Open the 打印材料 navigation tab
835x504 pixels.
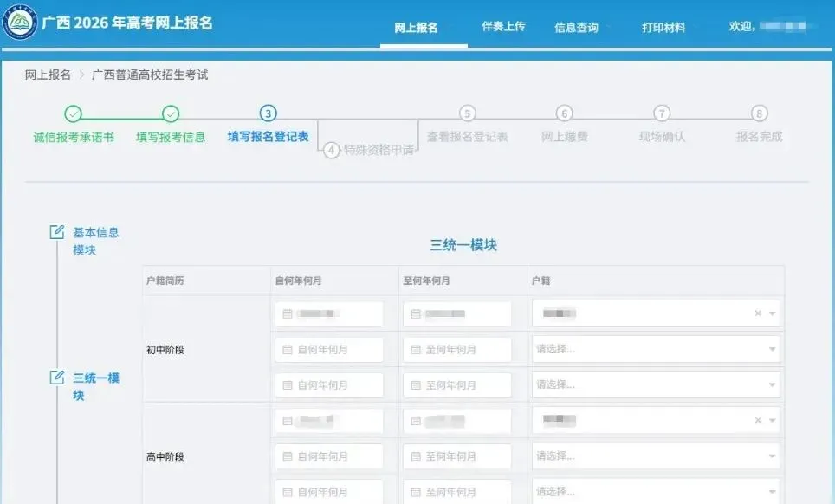tap(663, 28)
